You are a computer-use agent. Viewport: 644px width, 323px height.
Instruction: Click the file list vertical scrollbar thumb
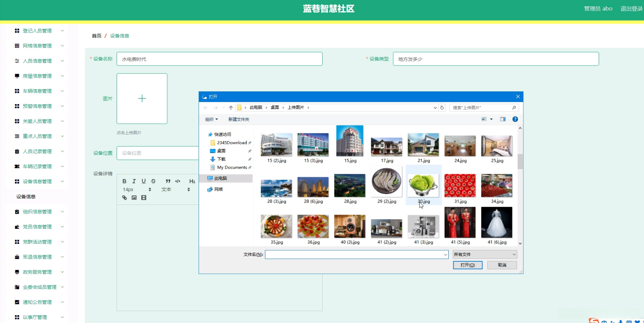click(x=520, y=162)
